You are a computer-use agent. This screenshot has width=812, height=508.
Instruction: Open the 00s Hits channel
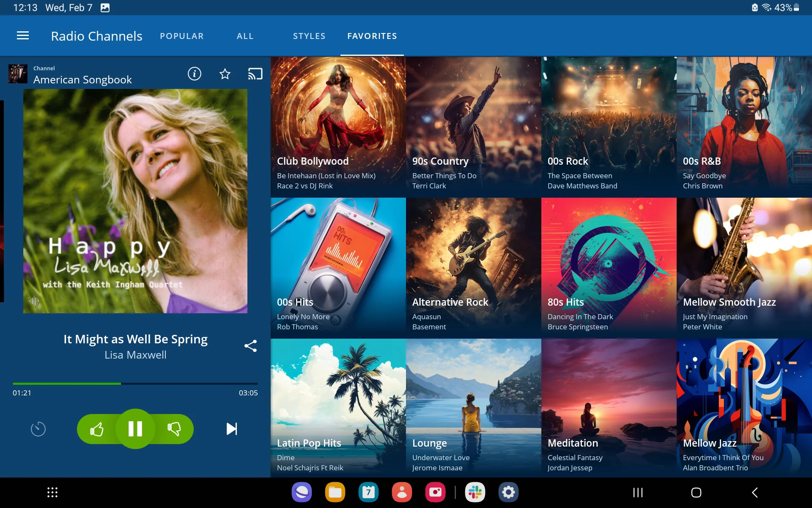(338, 268)
